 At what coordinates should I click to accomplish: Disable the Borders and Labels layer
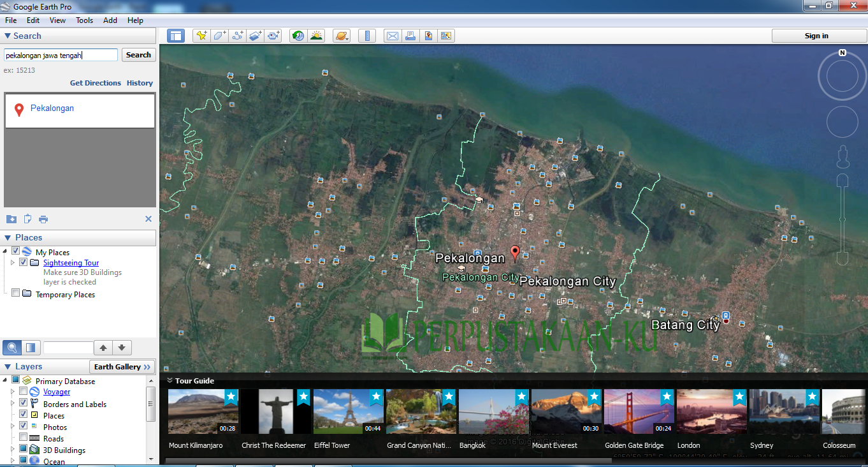point(24,403)
